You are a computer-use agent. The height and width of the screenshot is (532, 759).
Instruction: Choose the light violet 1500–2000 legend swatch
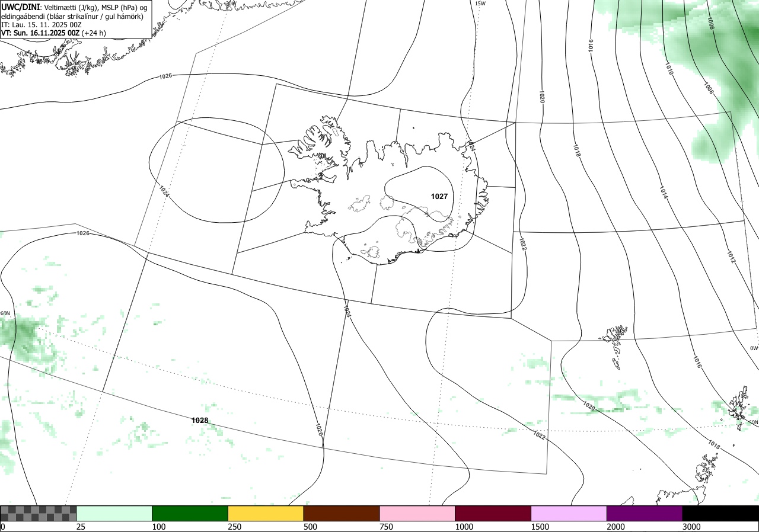[x=569, y=513]
